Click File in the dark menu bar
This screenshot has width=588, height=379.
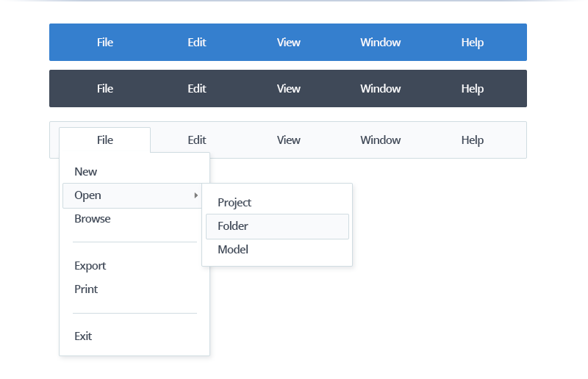pos(105,89)
